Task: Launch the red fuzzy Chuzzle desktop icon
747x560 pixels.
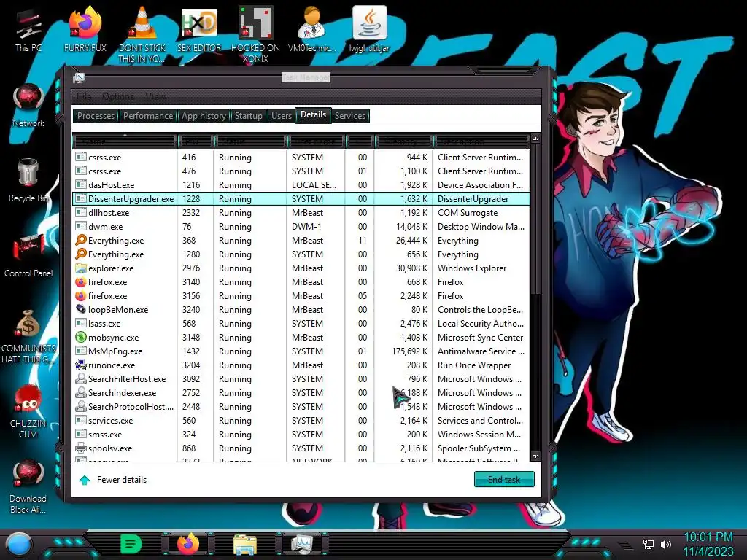Action: [x=28, y=411]
